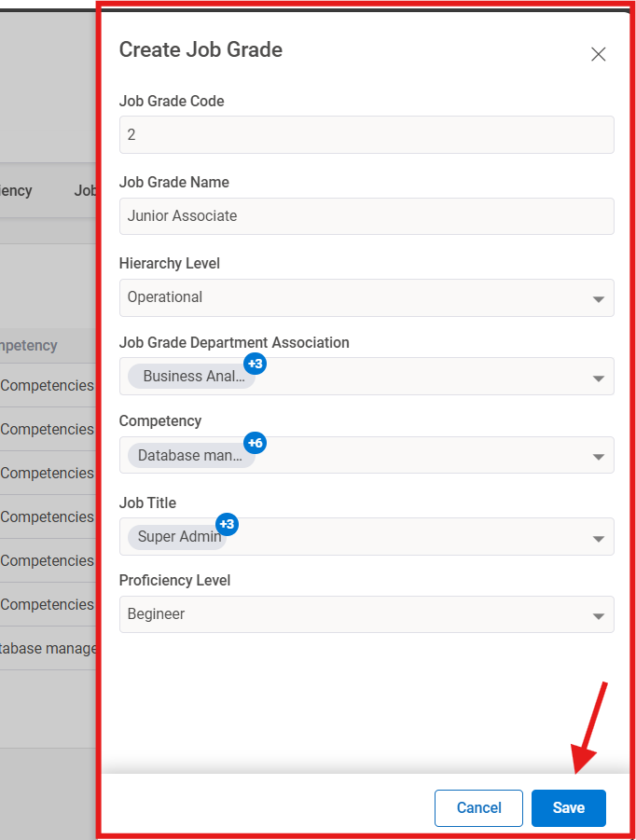Cancel creating the Job Grade
This screenshot has width=636, height=840.
click(478, 807)
